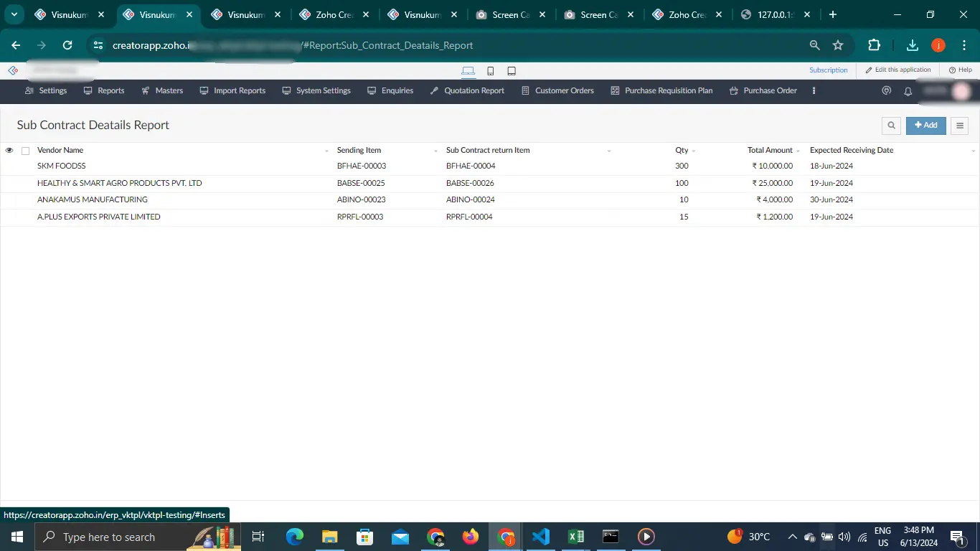The width and height of the screenshot is (980, 551).
Task: Select the checkbox on the SKM FOODSS row
Action: (x=25, y=166)
